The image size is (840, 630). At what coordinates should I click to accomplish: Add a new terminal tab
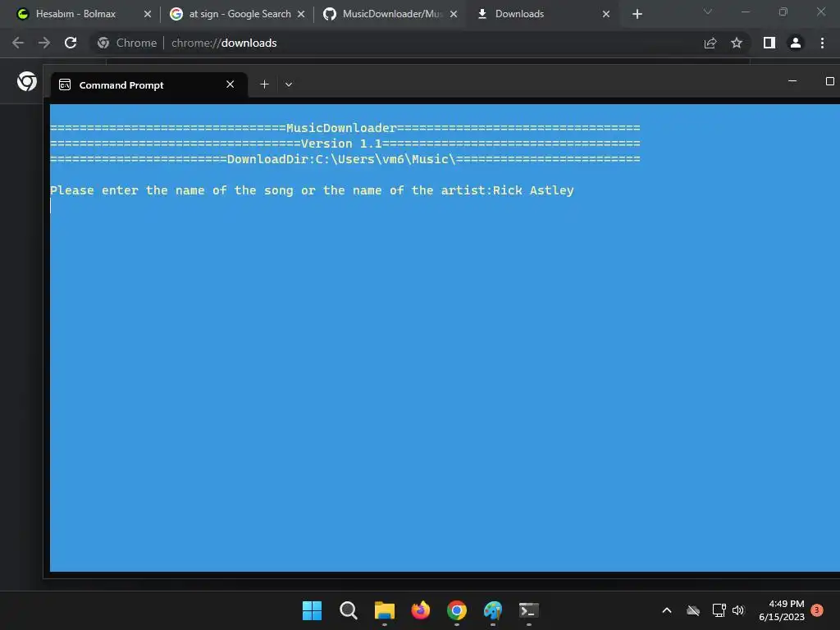pyautogui.click(x=264, y=84)
